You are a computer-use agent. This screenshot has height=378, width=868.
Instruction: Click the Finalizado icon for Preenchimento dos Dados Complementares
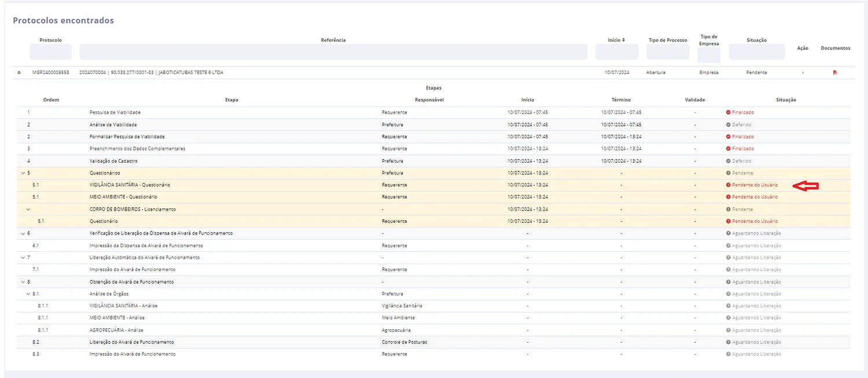click(729, 149)
